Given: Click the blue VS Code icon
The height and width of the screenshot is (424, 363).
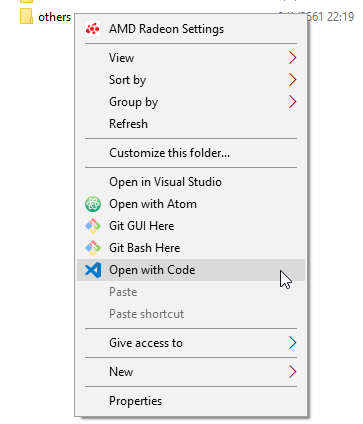Looking at the screenshot, I should tap(93, 270).
